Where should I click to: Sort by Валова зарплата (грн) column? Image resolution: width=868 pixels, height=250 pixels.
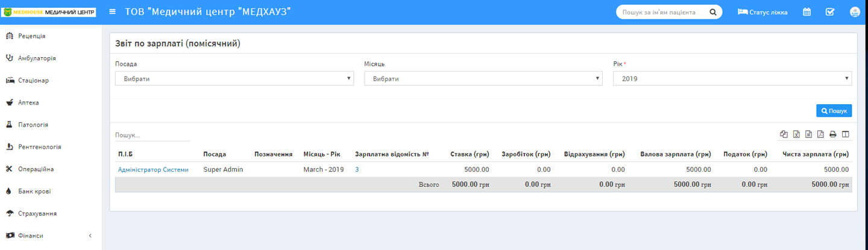(x=676, y=154)
